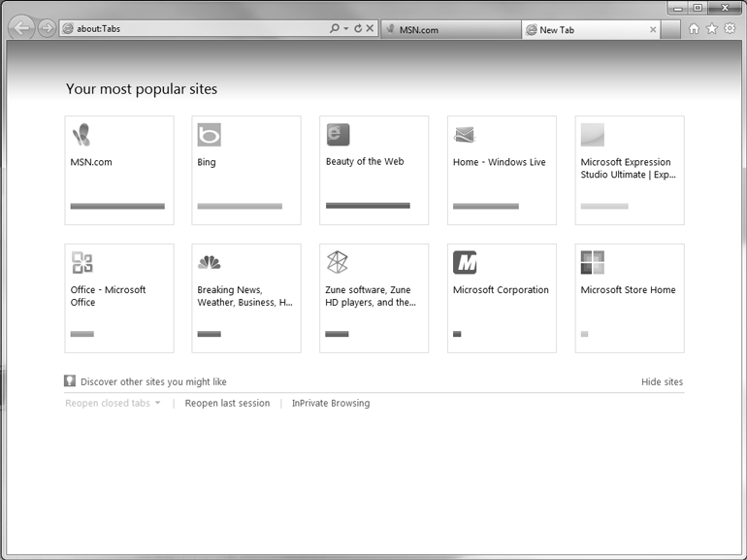Viewport: 747px width, 560px height.
Task: Click the Reopen last session link
Action: [x=227, y=404]
